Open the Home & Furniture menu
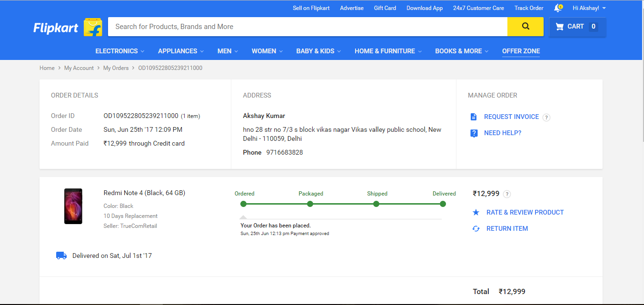This screenshot has width=644, height=305. pos(388,51)
